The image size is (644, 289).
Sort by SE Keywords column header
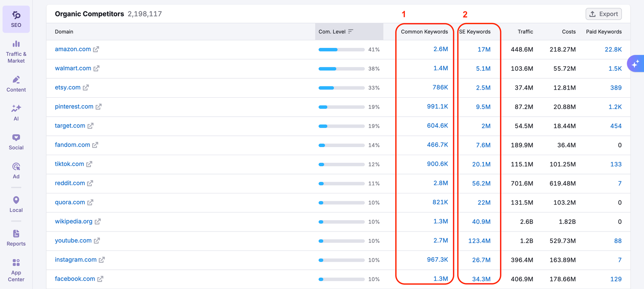[475, 32]
